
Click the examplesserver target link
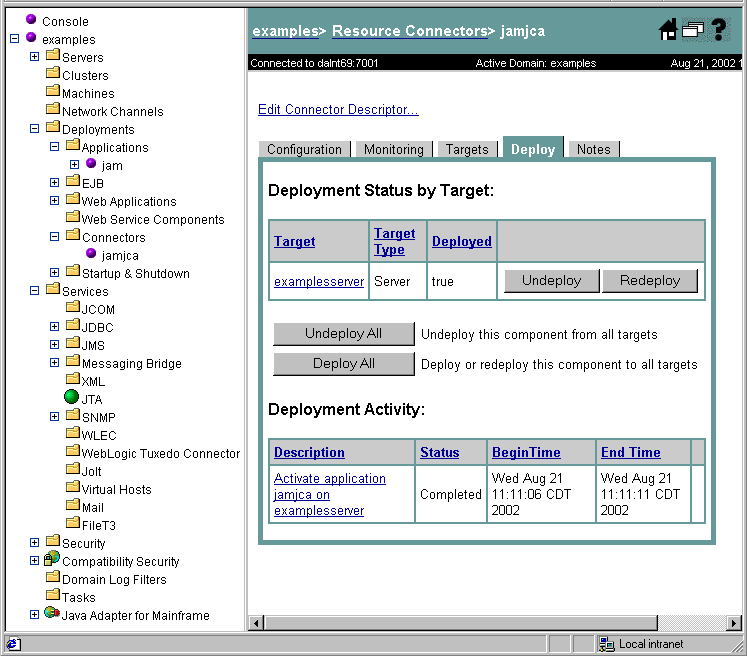[x=319, y=281]
